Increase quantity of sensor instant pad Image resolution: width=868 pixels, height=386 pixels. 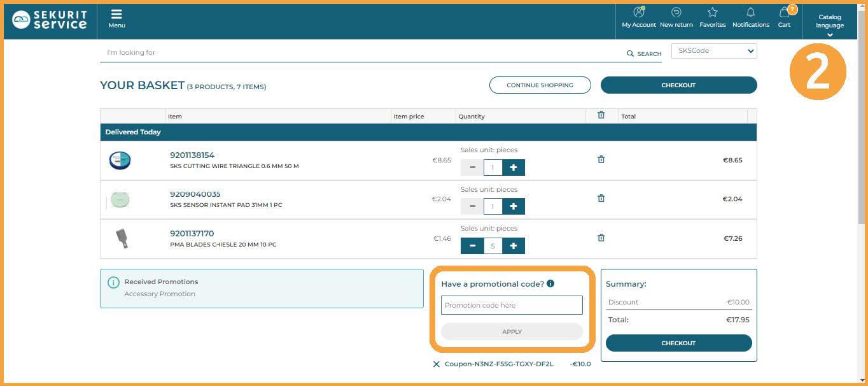pyautogui.click(x=514, y=206)
